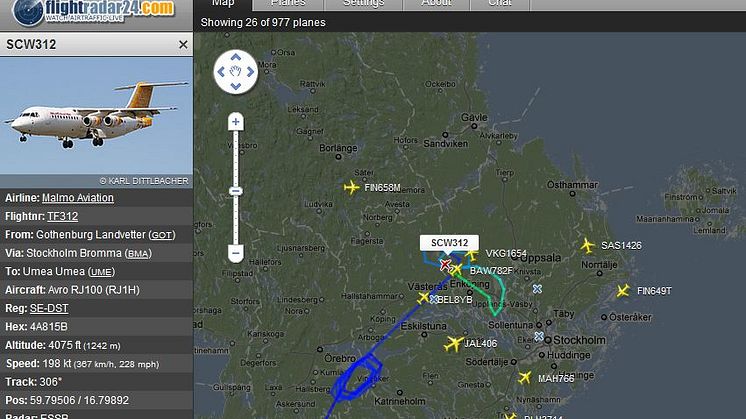Switch to the Settings tab
Viewport: 746px width, 419px height.
pyautogui.click(x=363, y=4)
